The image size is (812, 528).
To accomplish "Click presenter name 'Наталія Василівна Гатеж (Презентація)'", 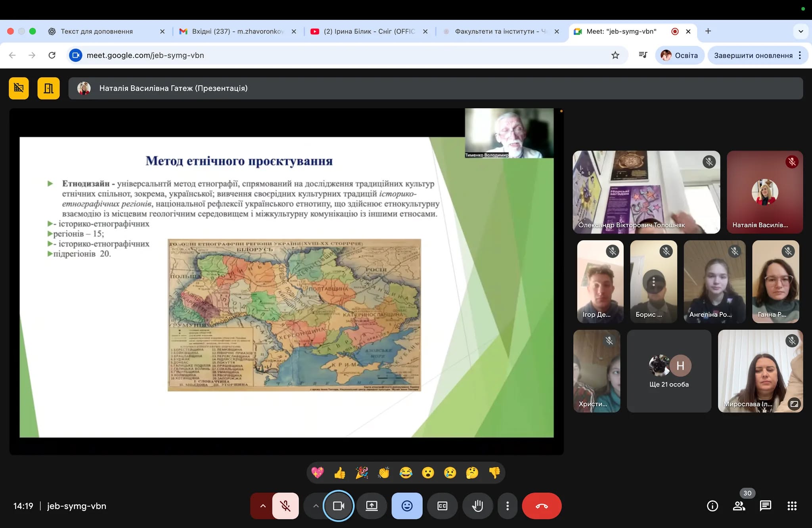I will coord(173,88).
